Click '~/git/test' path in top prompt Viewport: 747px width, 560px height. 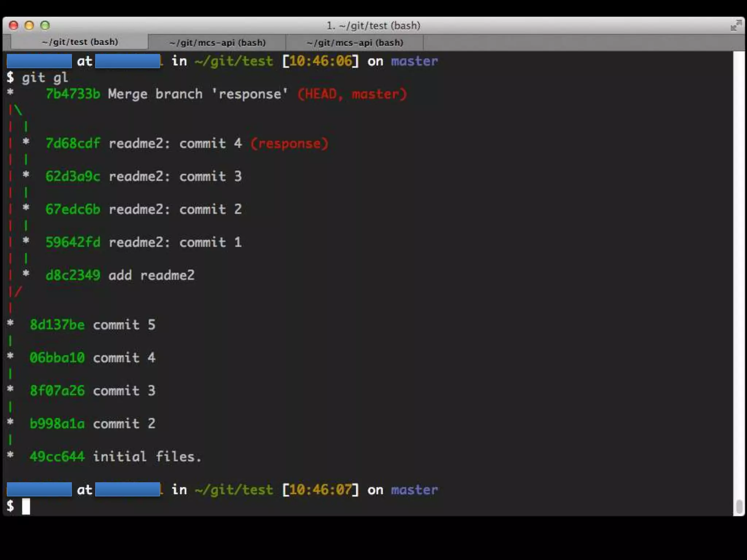pyautogui.click(x=234, y=61)
